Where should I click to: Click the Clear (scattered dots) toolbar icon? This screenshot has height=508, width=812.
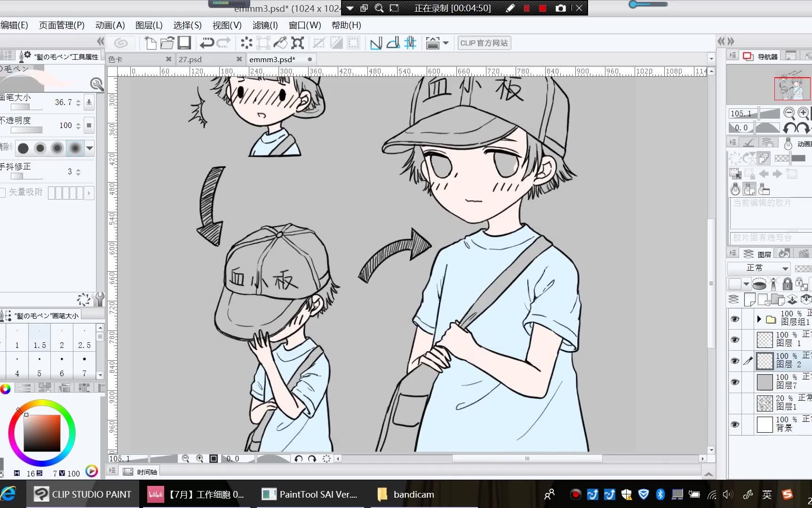247,43
